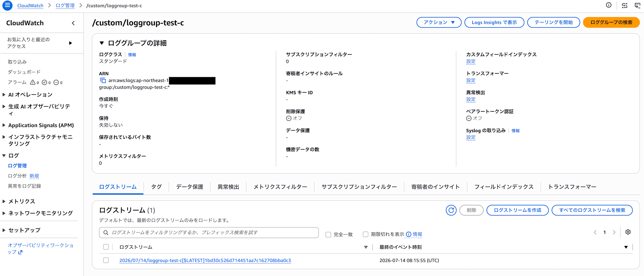
Task: Toggle 期限切れを表示 checkbox
Action: click(x=365, y=234)
